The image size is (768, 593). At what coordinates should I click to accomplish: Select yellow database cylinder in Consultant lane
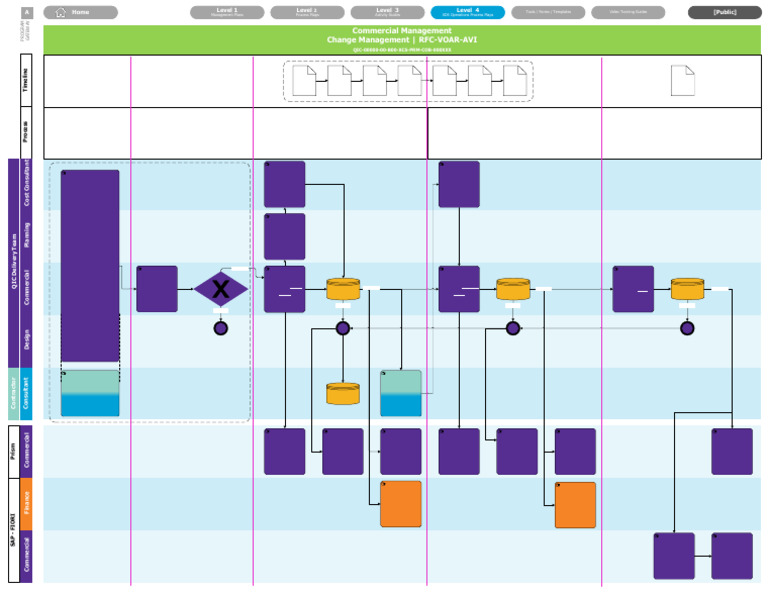tap(343, 394)
